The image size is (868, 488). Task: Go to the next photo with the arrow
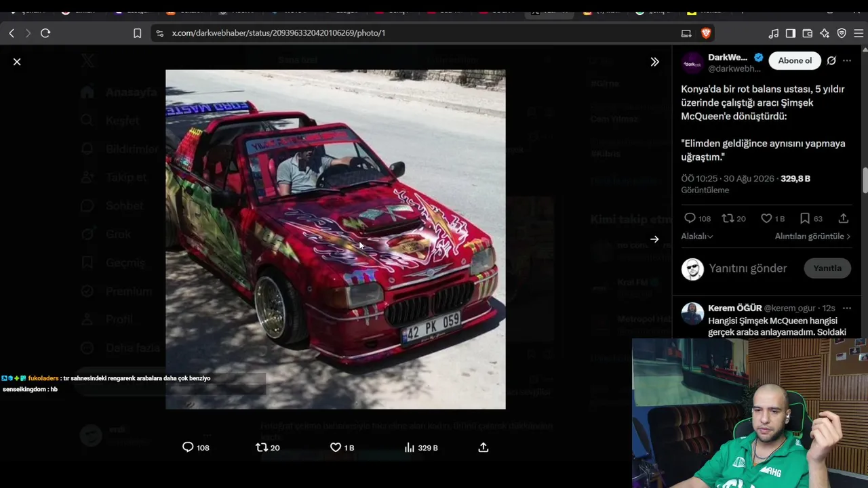pyautogui.click(x=654, y=239)
